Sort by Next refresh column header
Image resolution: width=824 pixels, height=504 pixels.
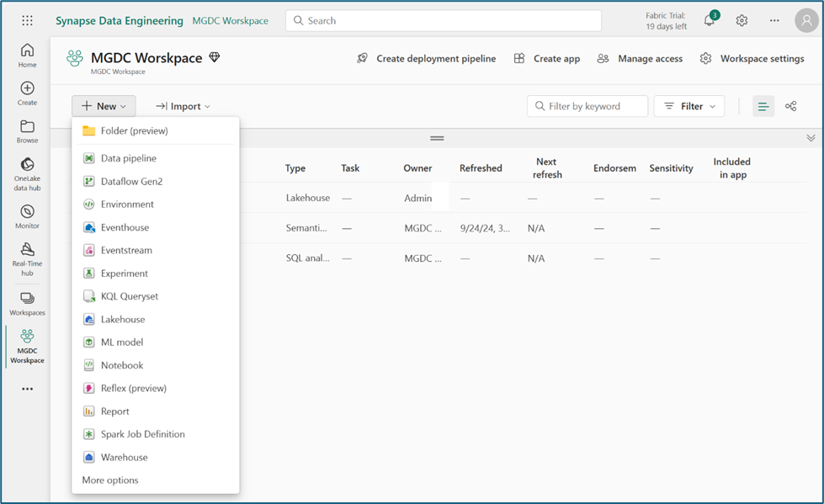[547, 168]
